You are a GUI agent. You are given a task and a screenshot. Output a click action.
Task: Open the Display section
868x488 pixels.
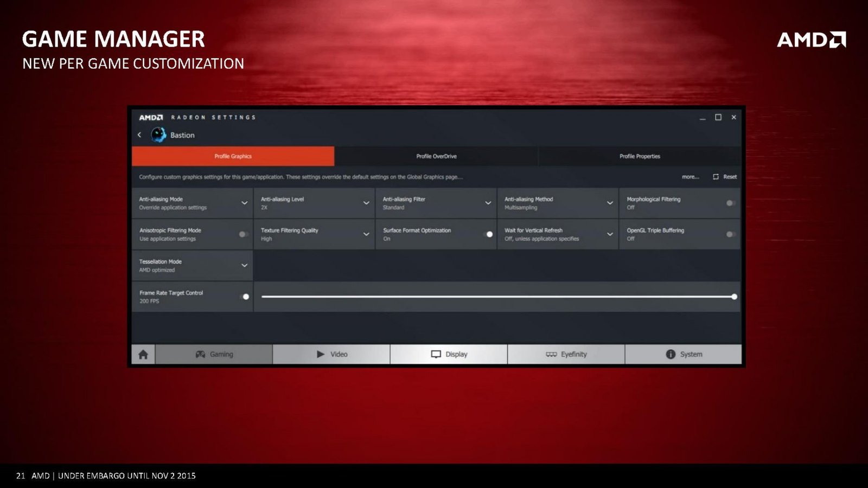pyautogui.click(x=449, y=354)
